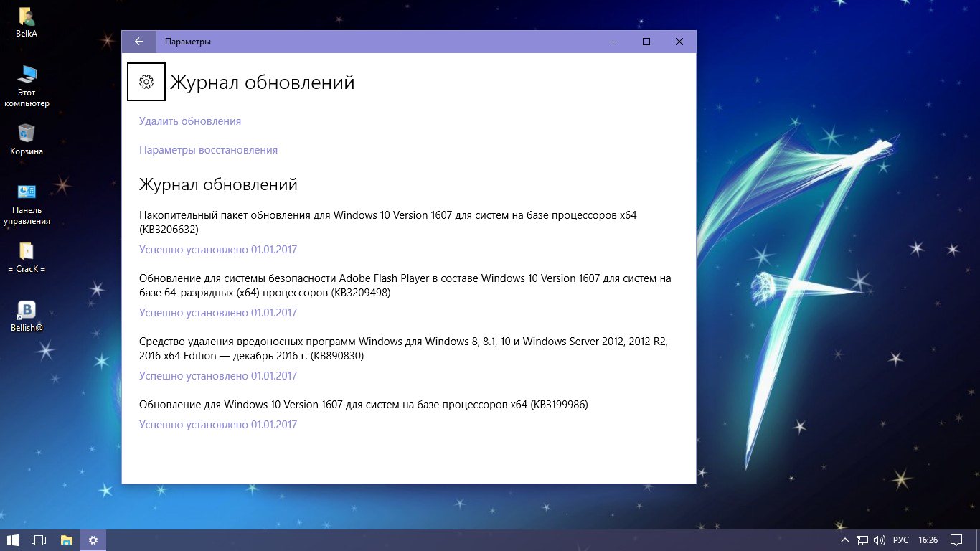
Task: Click the 'Журнал обновлений' section heading
Action: click(218, 184)
